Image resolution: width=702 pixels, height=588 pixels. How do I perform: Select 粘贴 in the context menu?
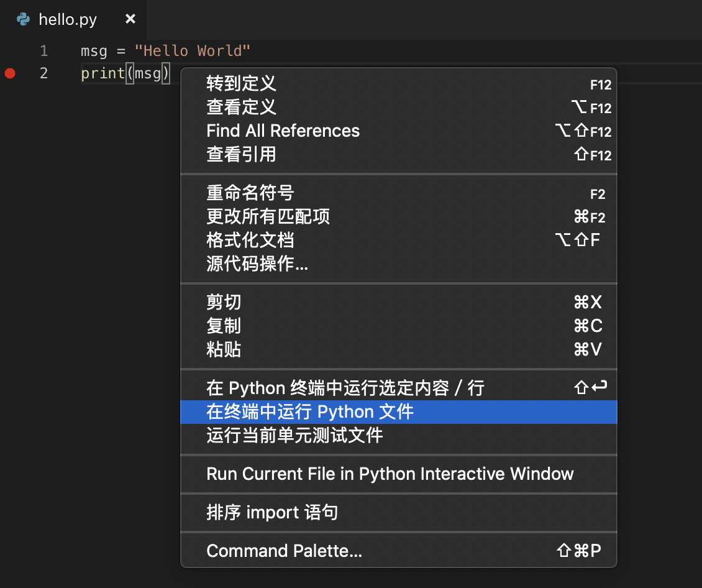point(398,349)
